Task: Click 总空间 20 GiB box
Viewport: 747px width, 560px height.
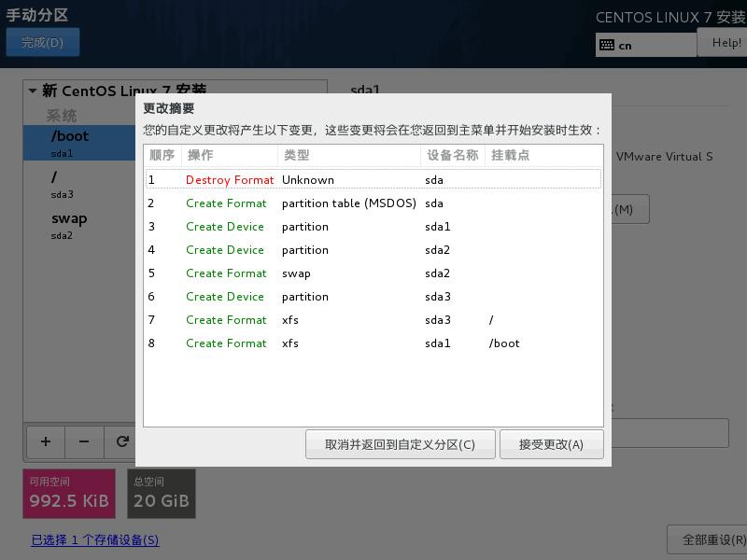Action: [x=162, y=494]
